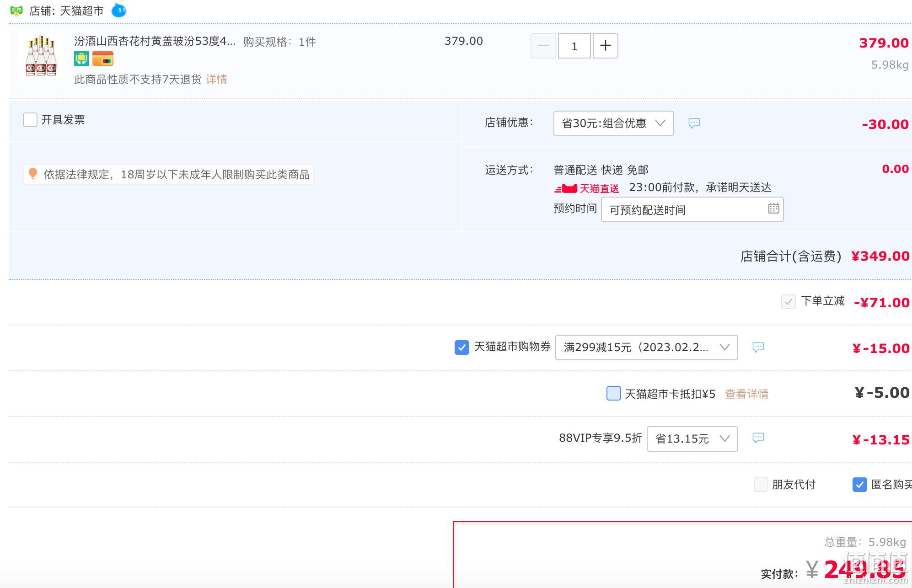Open product title 汾酒山西杏花村黄盖玻汾
Screen dimensions: 912x588
(155, 41)
